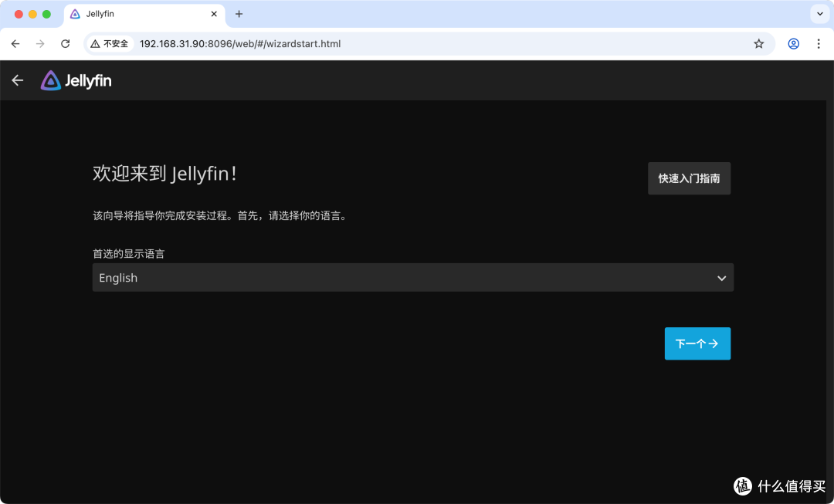Open the Chrome profile avatar
834x504 pixels.
(x=794, y=43)
